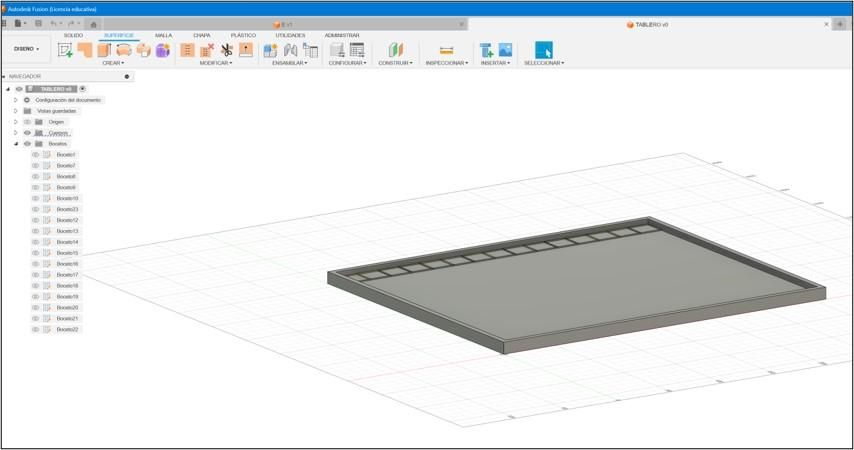The width and height of the screenshot is (854, 450).
Task: Click the Unstitch tool with red X
Action: point(207,50)
